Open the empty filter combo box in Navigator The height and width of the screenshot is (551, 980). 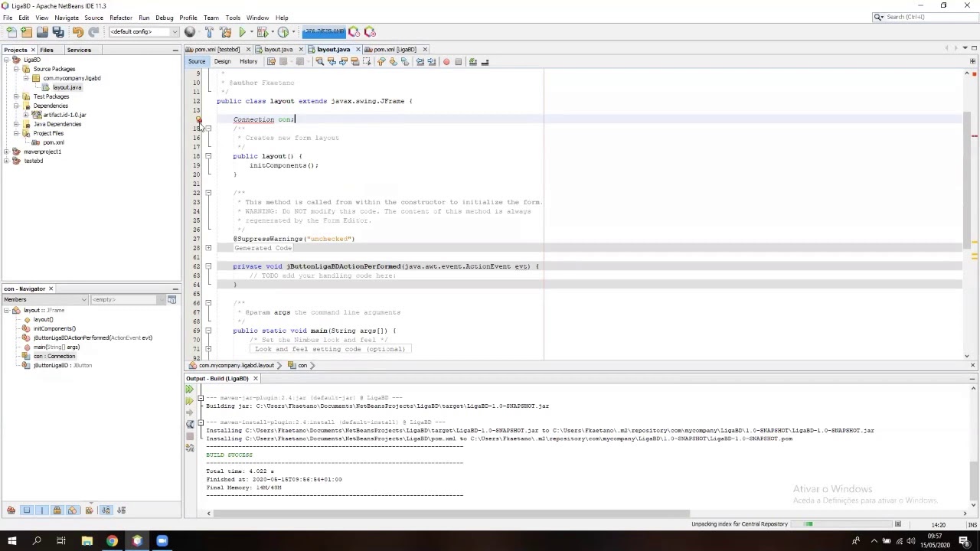tap(127, 299)
